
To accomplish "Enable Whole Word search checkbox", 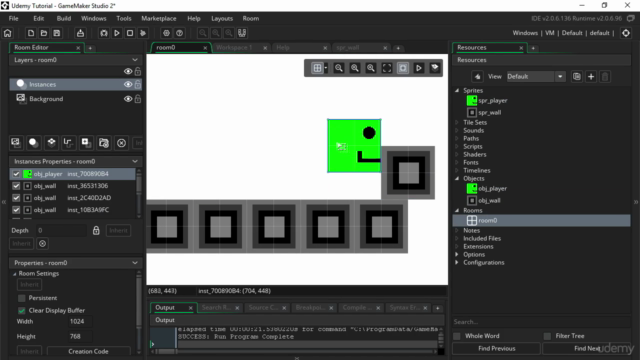I will (x=457, y=336).
